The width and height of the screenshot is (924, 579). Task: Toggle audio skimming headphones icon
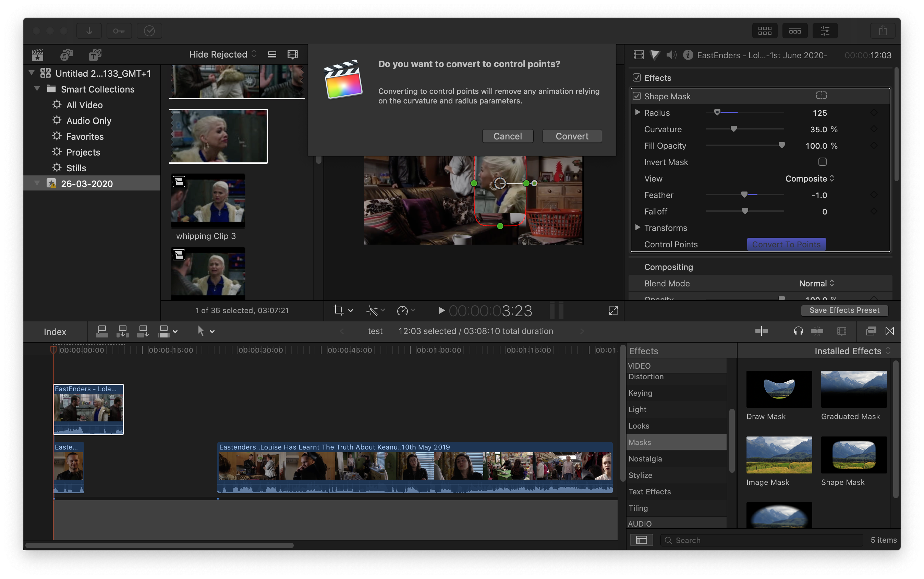798,331
